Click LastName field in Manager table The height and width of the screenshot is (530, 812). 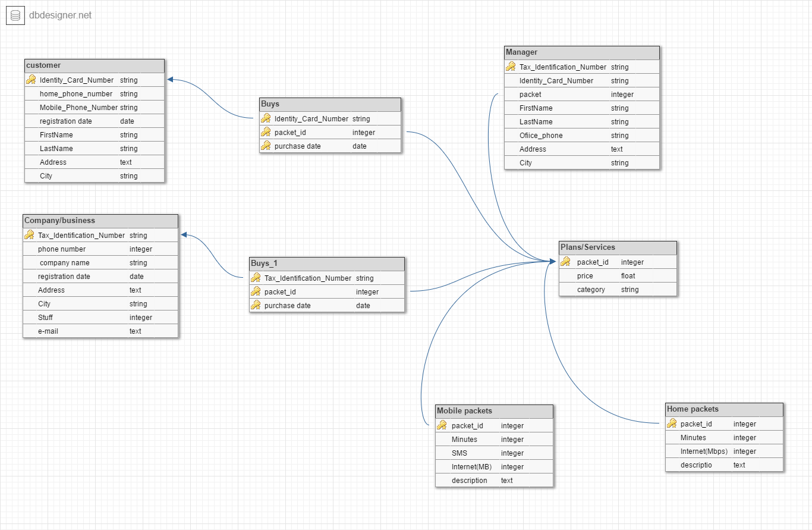(582, 122)
